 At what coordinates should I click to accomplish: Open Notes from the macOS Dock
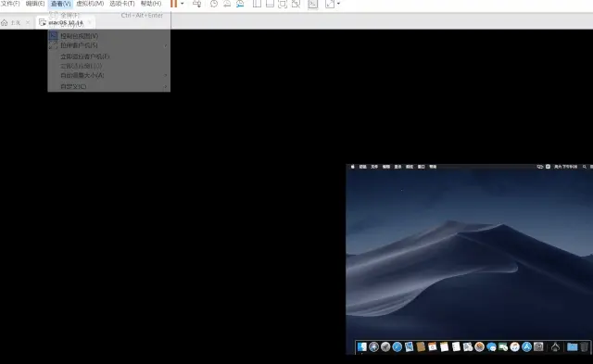[x=445, y=346]
